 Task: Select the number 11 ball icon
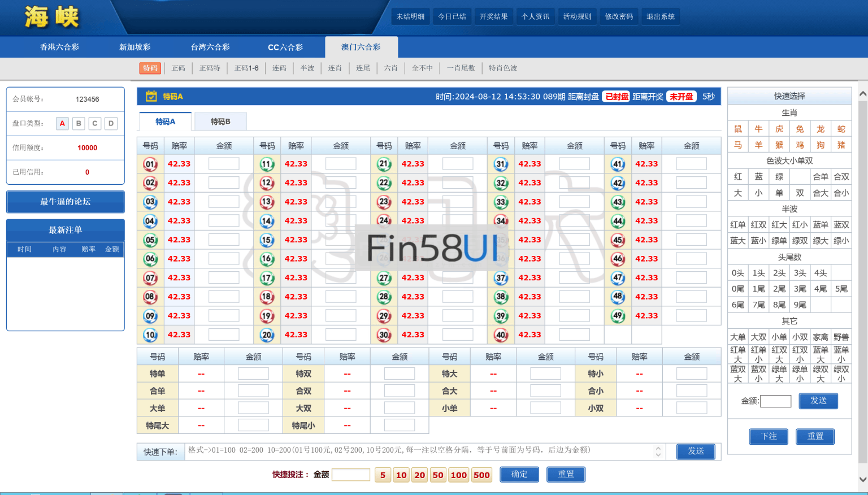[267, 164]
